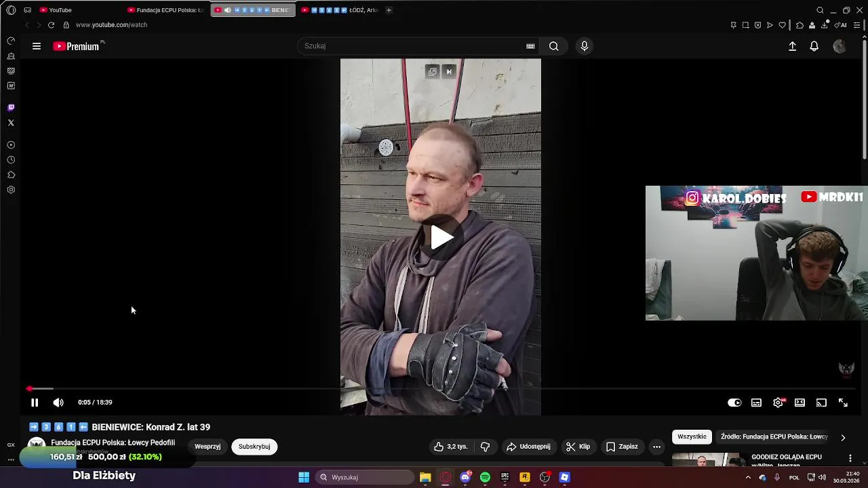Mute the BIENIEWICE tab via its speaker icon
The height and width of the screenshot is (488, 868).
point(228,10)
